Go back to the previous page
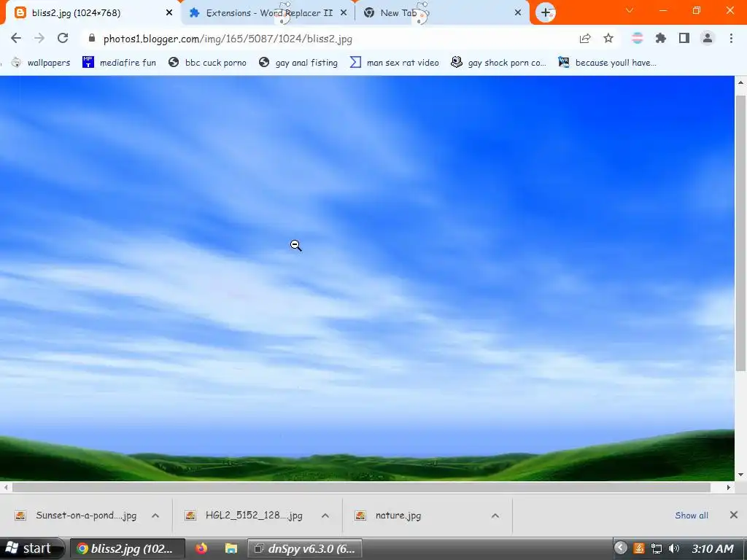 coord(16,38)
